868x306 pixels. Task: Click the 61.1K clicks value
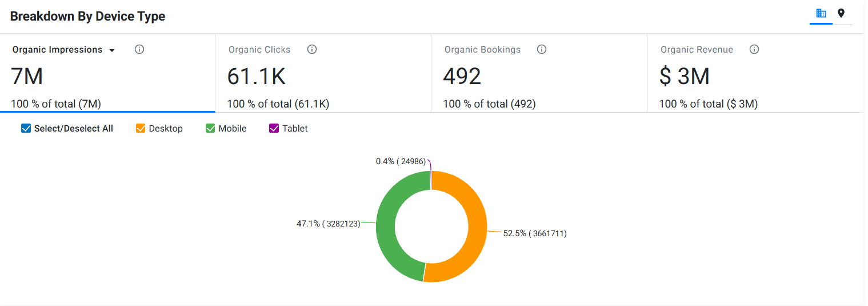click(257, 76)
